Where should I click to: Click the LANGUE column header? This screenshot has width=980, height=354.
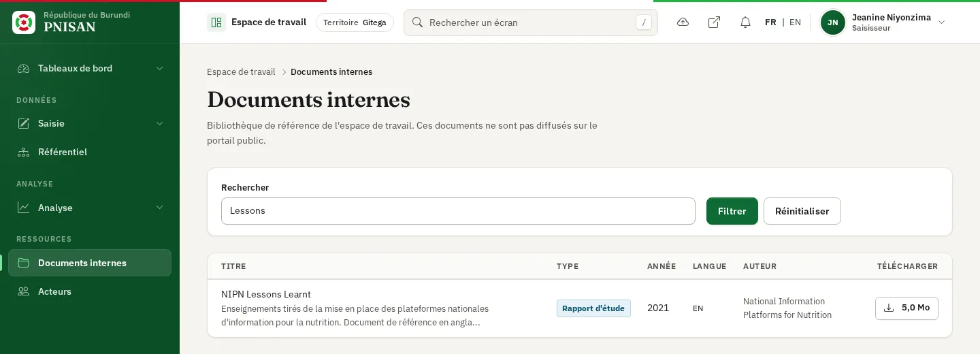pos(710,266)
